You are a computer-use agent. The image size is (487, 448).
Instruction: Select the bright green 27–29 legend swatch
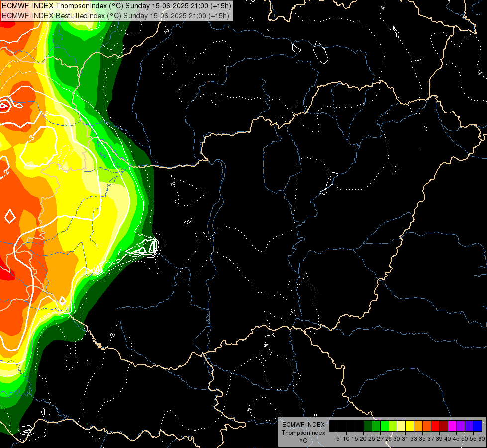point(385,426)
